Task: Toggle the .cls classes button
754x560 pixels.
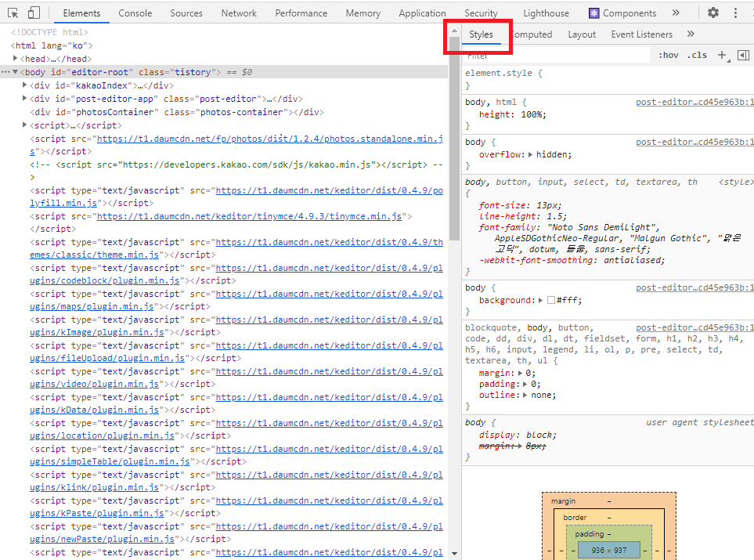Action: (697, 56)
